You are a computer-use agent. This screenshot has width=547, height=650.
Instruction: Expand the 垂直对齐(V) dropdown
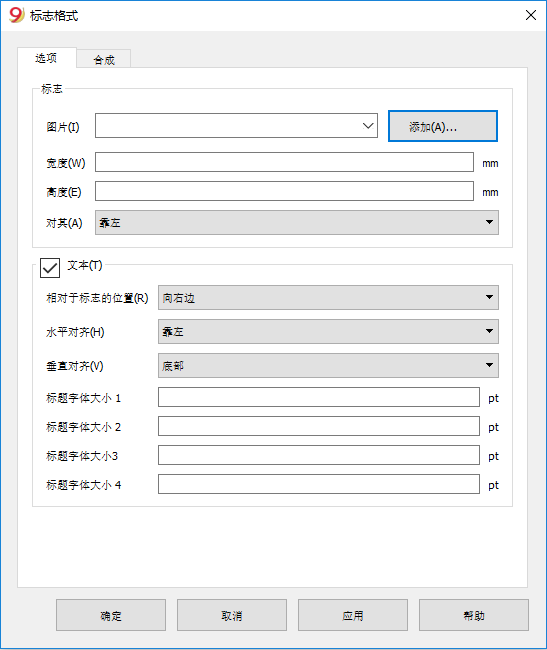point(328,365)
